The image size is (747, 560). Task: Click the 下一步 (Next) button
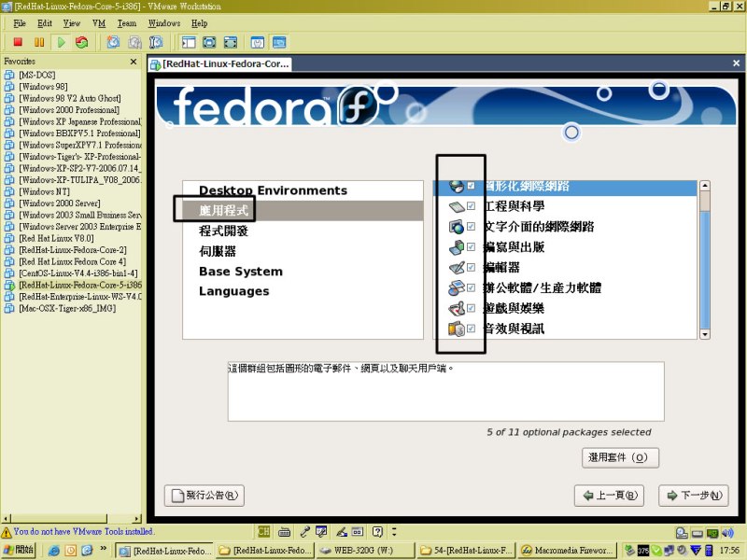tap(693, 496)
